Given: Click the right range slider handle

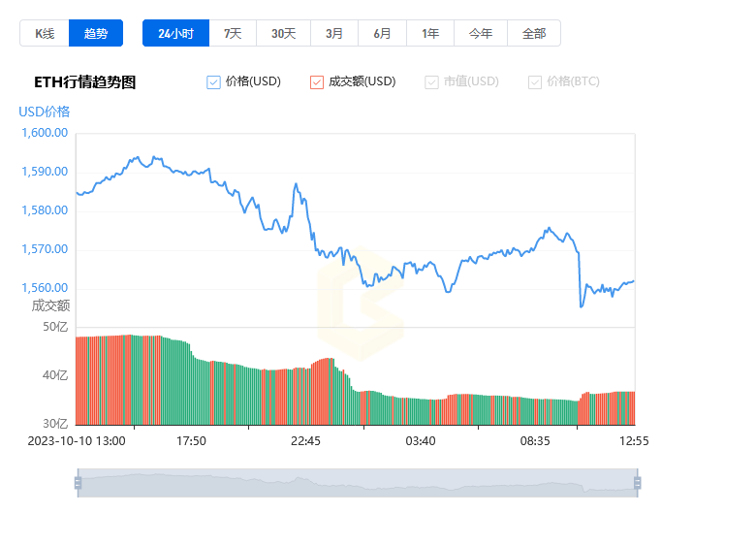Looking at the screenshot, I should [x=638, y=483].
